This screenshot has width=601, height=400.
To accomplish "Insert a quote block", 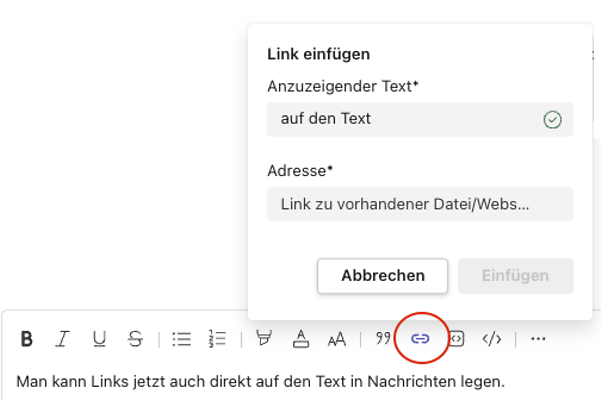I will tap(382, 339).
